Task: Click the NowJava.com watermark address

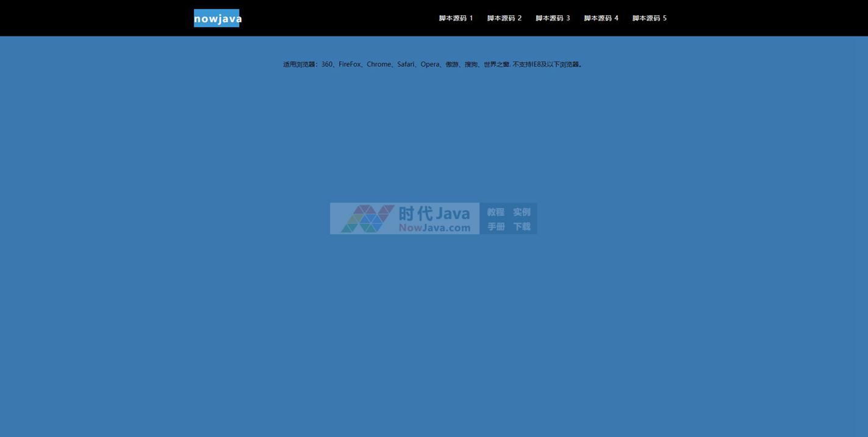Action: [434, 228]
